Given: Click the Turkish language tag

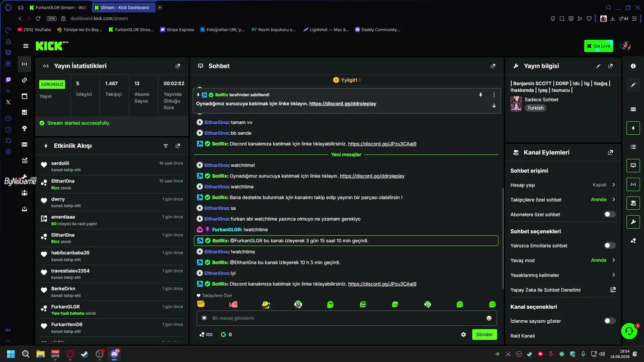Looking at the screenshot, I should tap(535, 108).
